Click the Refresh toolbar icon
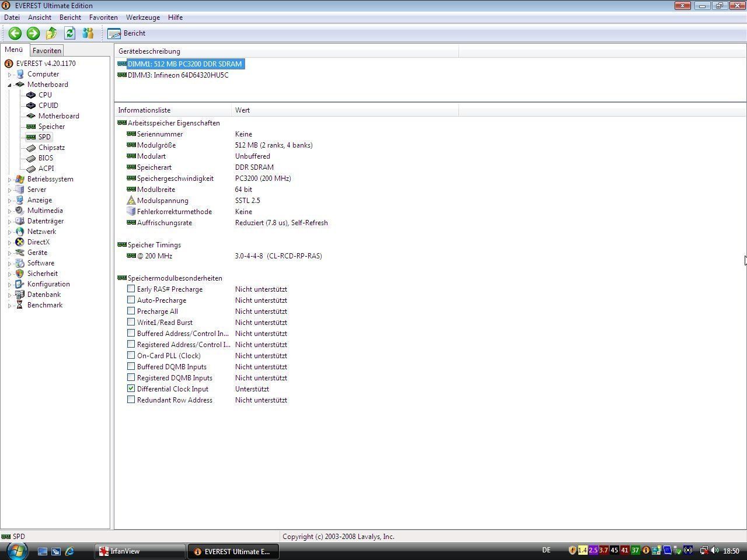 [x=70, y=33]
